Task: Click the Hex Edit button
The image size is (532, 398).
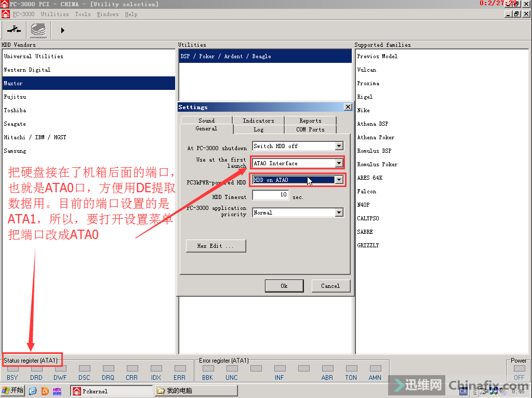Action: pyautogui.click(x=216, y=246)
